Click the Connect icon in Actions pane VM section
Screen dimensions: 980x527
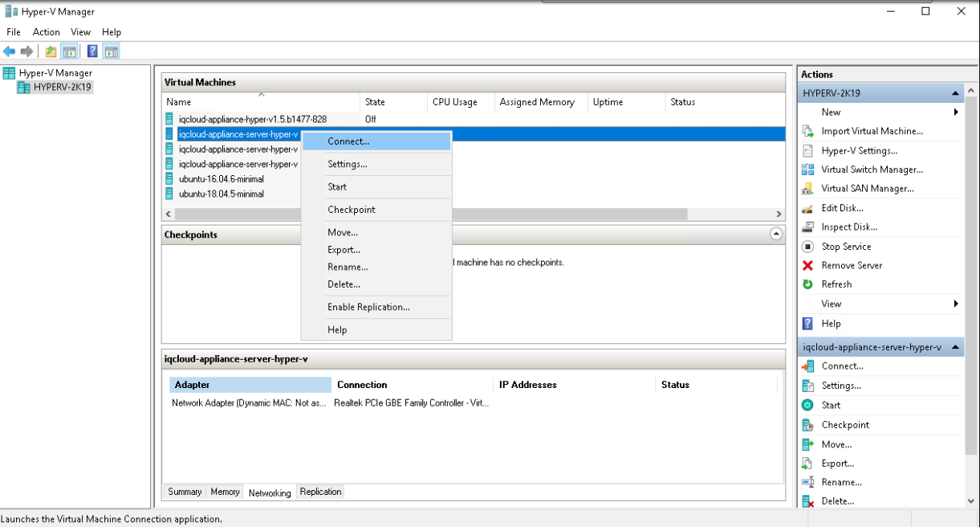tap(808, 366)
